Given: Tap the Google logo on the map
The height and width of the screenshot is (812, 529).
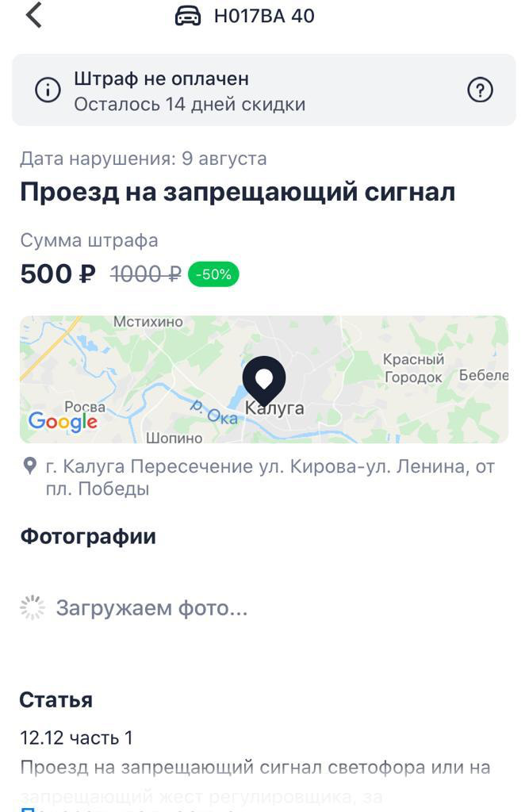Looking at the screenshot, I should pyautogui.click(x=63, y=421).
